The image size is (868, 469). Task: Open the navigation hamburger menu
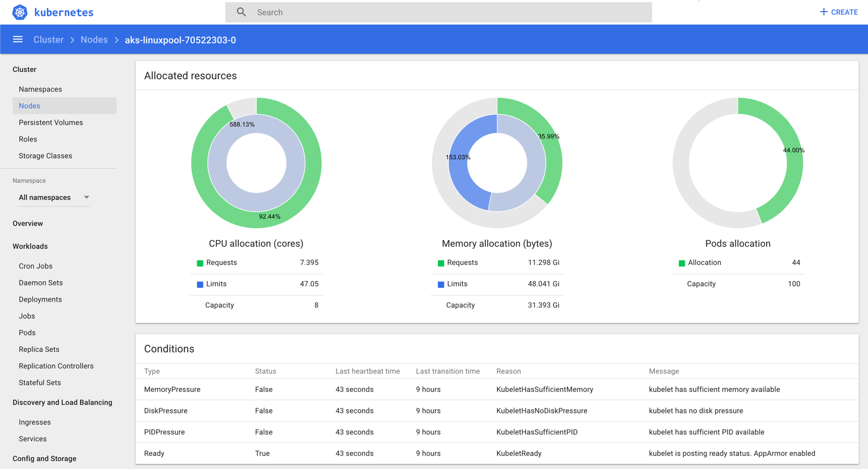(x=18, y=39)
